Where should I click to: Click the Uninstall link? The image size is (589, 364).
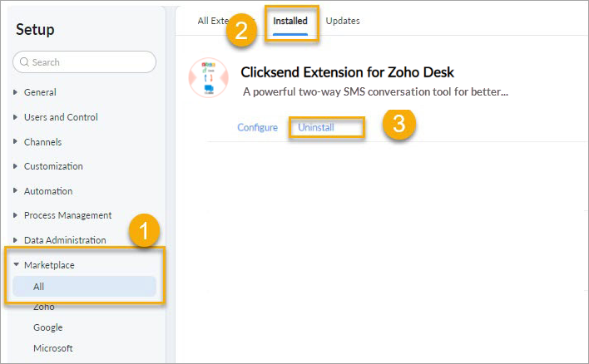(x=316, y=128)
